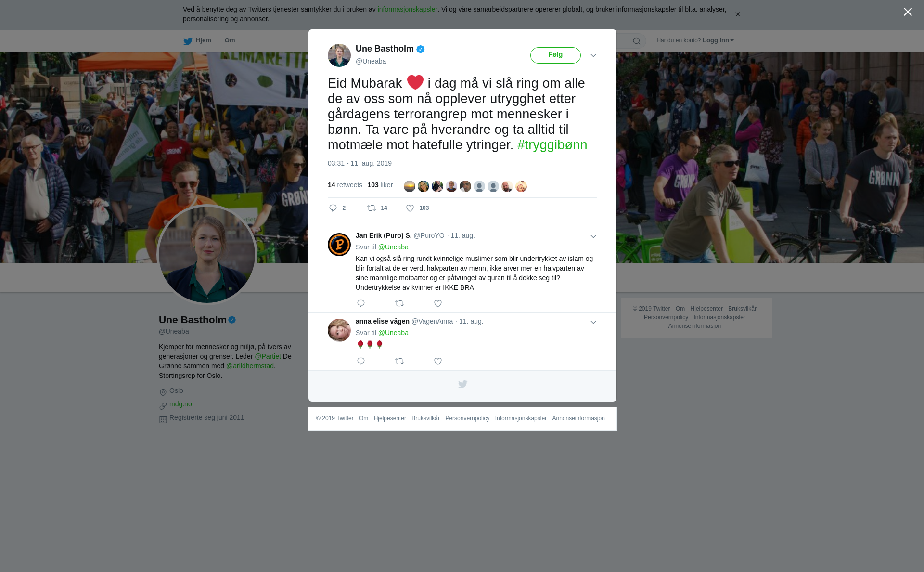Open Jan Erik's PuroYO profile avatar
The image size is (924, 572).
tap(339, 245)
